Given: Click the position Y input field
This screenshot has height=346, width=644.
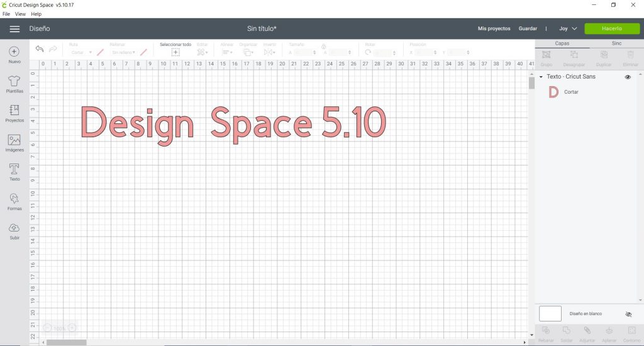Looking at the screenshot, I should pyautogui.click(x=458, y=52).
